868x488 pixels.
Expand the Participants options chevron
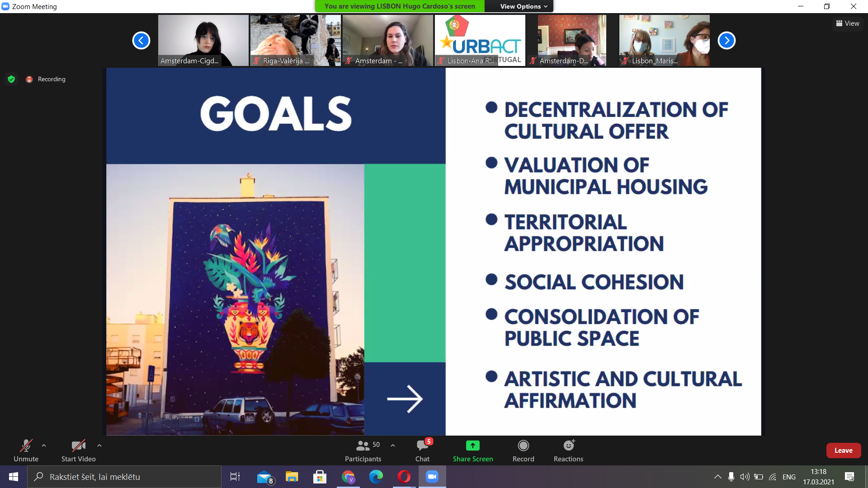393,446
